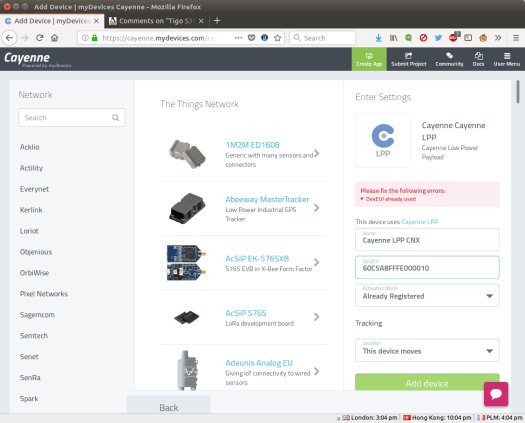
Task: Select Sagemcom network
Action: tap(37, 315)
